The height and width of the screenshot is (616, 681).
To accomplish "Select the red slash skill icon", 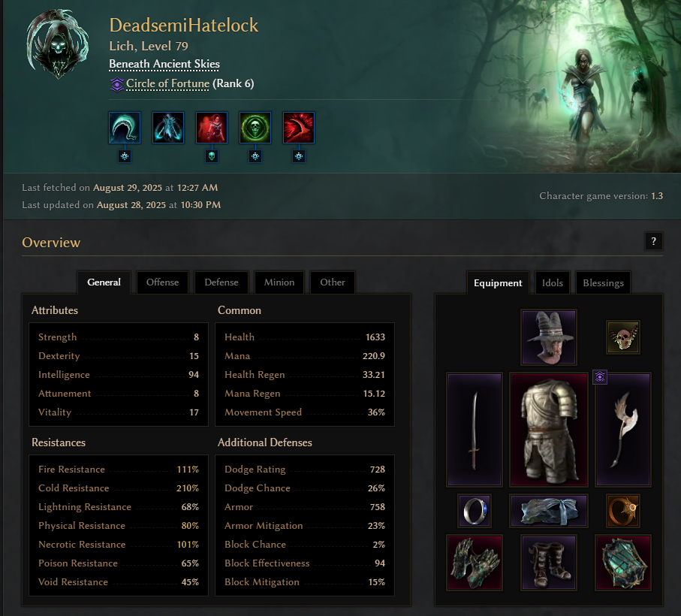I will [x=299, y=128].
